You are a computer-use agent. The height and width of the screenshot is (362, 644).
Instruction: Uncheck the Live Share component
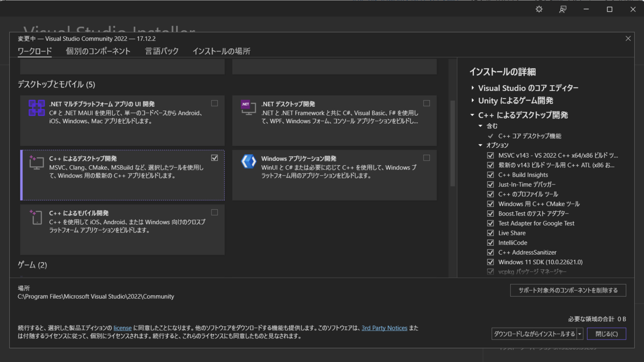[490, 233]
